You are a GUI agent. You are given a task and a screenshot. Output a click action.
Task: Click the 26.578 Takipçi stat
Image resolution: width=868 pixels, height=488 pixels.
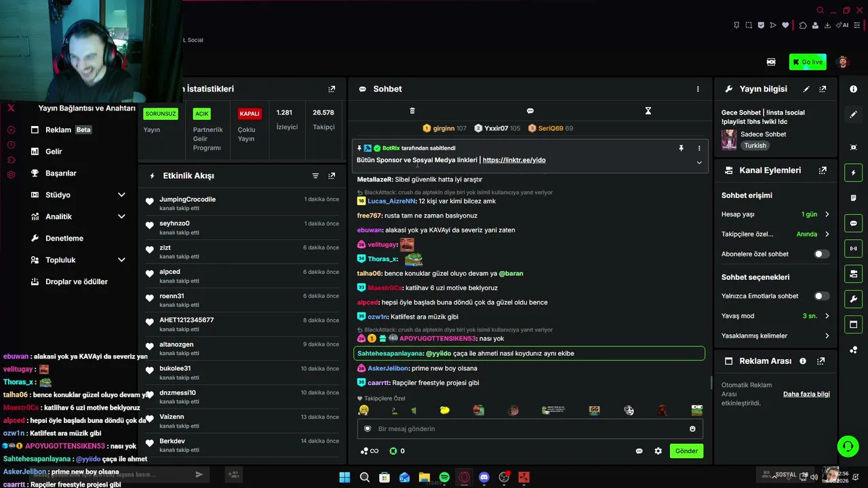(x=323, y=119)
